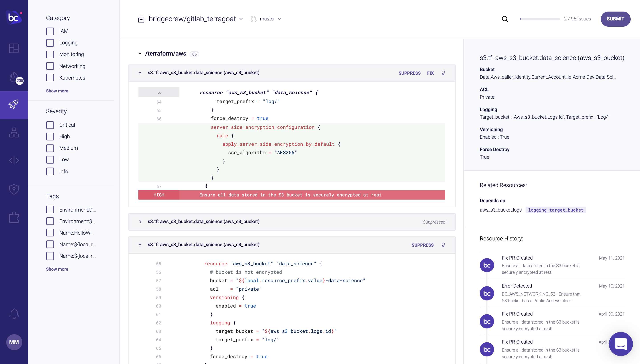Open the master branch dropdown
This screenshot has height=364, width=640.
click(x=270, y=19)
